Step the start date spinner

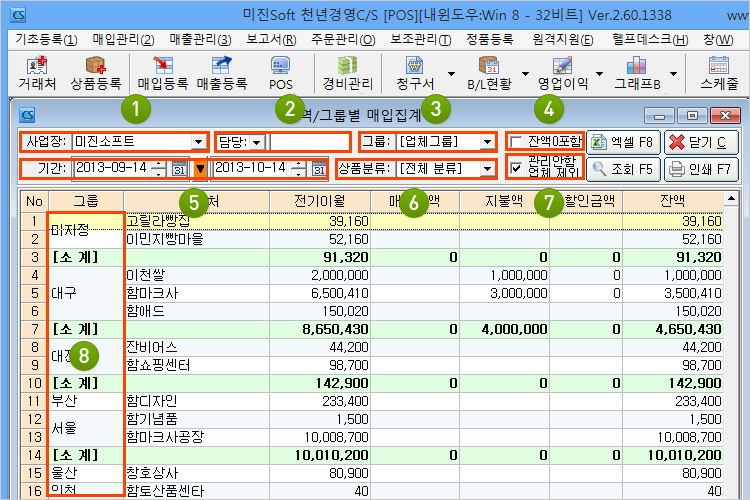coord(159,168)
